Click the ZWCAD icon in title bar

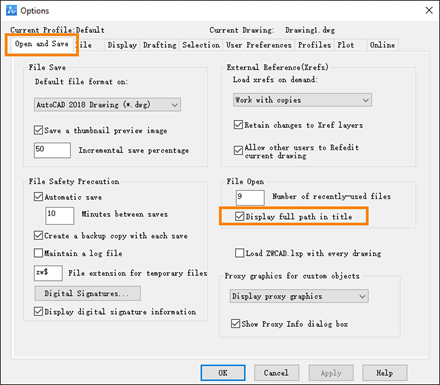(11, 10)
